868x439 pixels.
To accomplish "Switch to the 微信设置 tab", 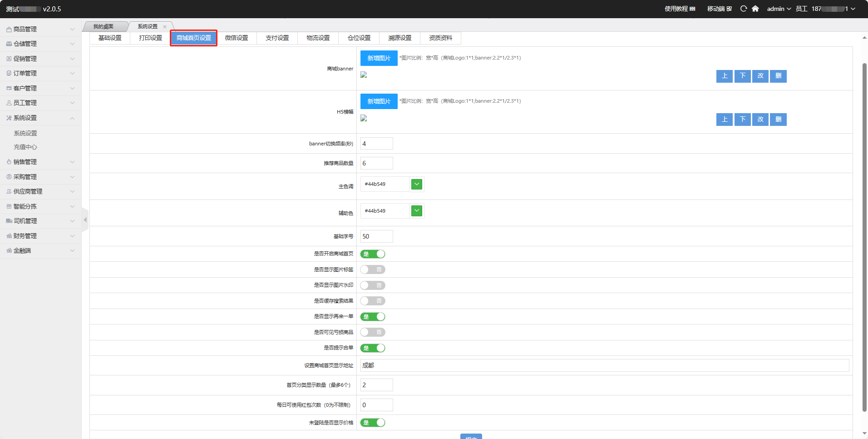I will pyautogui.click(x=237, y=38).
